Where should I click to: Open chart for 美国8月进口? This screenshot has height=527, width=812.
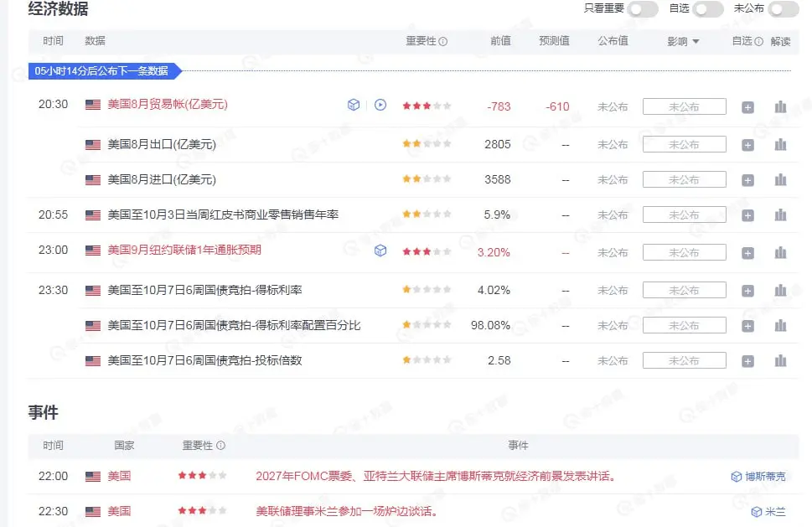(x=780, y=179)
